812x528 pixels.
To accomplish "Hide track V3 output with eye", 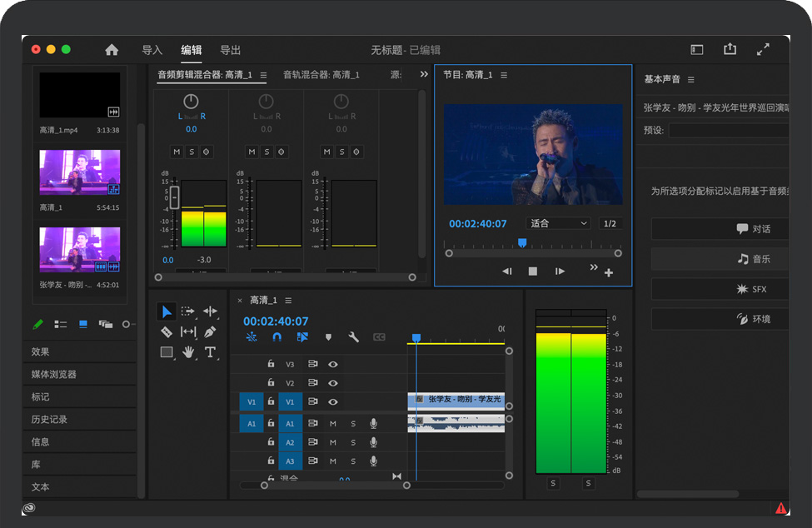I will [333, 364].
